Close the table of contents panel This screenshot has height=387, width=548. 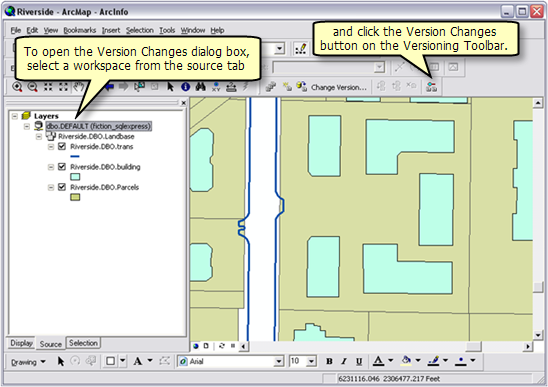[x=183, y=103]
